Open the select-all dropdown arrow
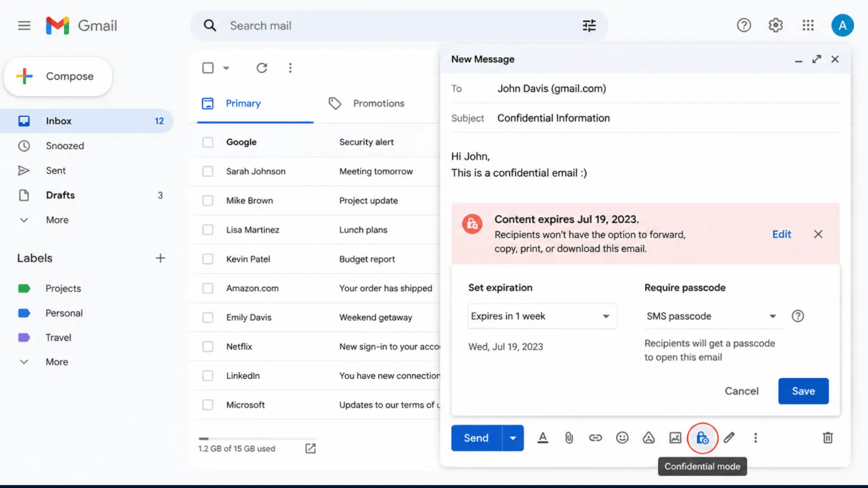 [x=226, y=68]
